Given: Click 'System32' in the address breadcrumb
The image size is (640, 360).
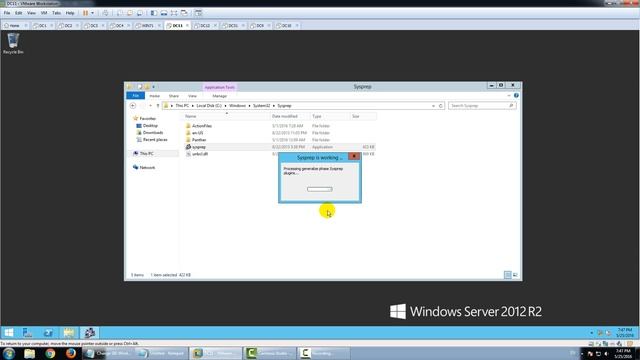Looking at the screenshot, I should point(261,106).
